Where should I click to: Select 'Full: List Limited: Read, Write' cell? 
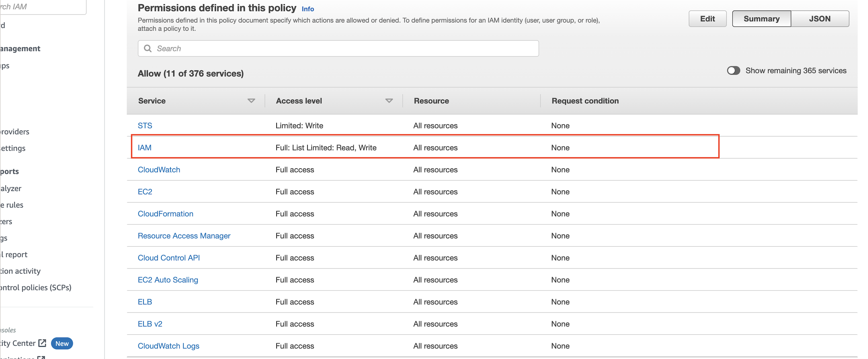click(326, 148)
